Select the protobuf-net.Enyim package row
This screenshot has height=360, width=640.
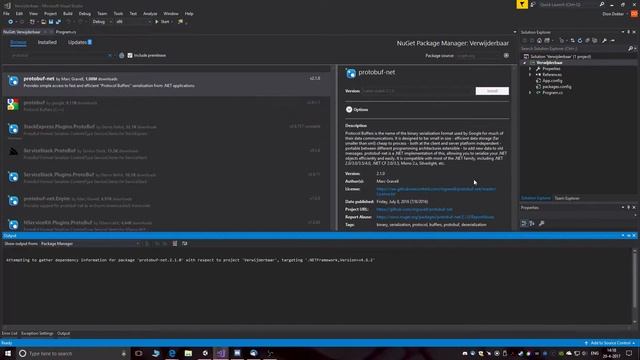click(x=167, y=202)
